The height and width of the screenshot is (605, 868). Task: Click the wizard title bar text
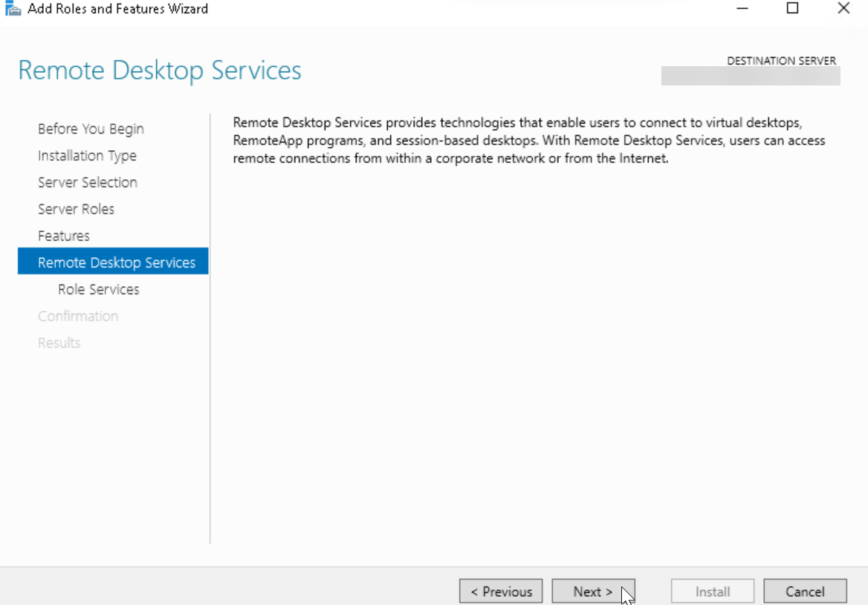115,8
